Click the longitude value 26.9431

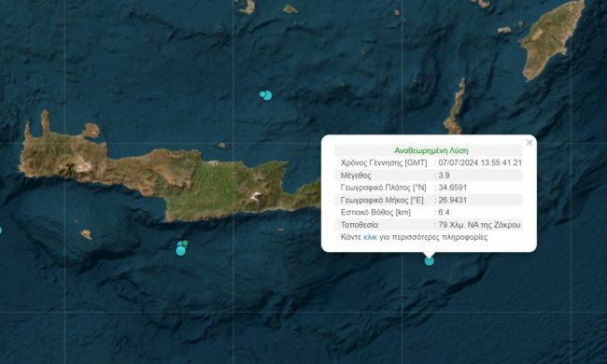(x=453, y=200)
